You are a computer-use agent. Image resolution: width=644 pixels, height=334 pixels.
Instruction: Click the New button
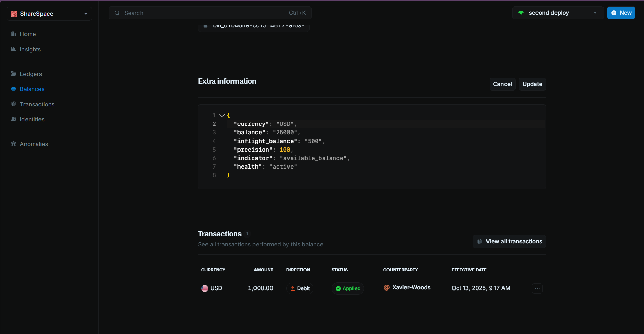click(621, 13)
